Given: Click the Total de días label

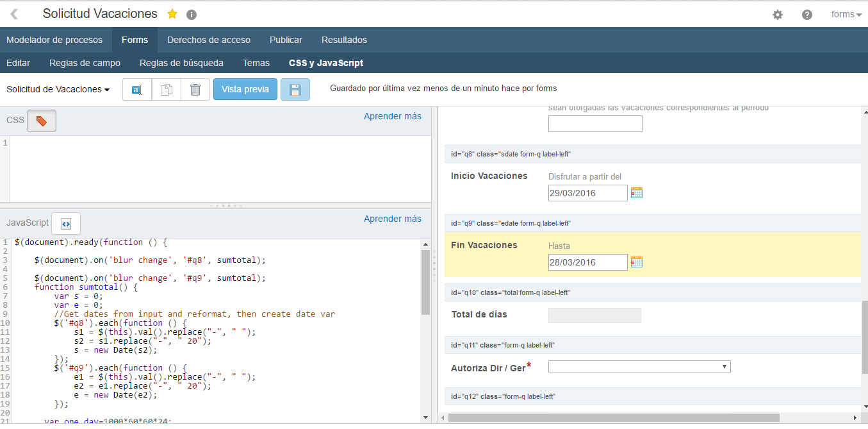Looking at the screenshot, I should click(x=479, y=314).
